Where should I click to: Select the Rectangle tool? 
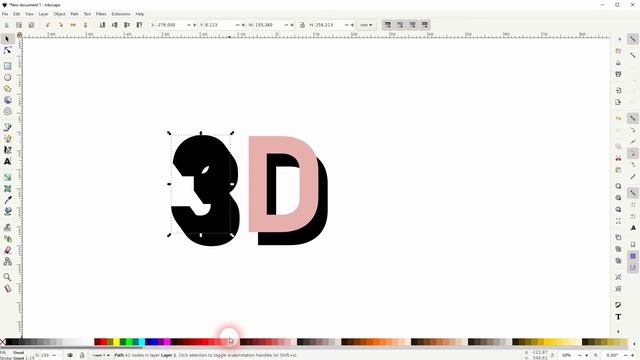(7, 66)
